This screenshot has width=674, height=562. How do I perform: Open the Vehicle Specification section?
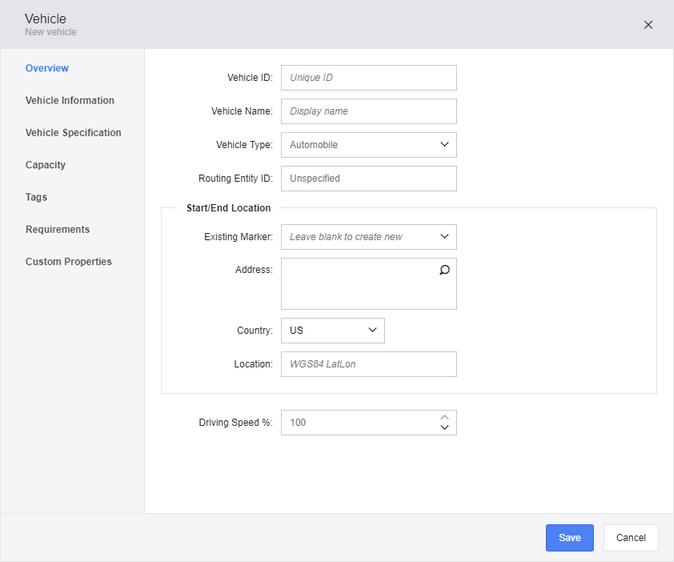(x=73, y=132)
